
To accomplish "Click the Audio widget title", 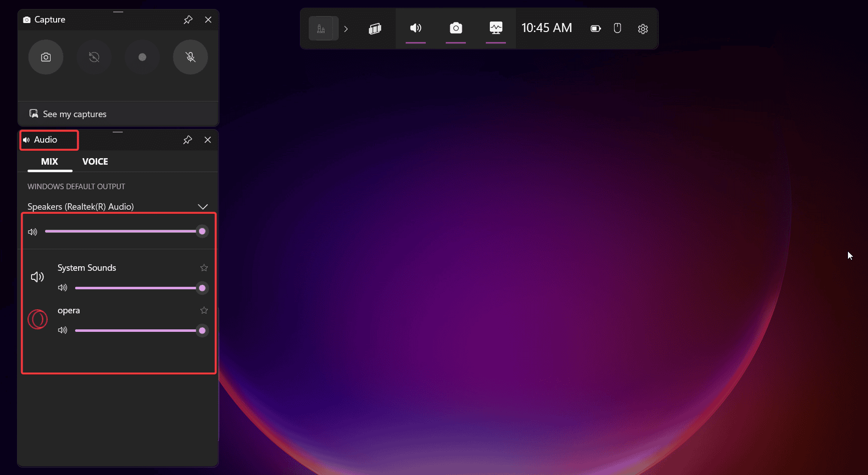I will pos(46,140).
